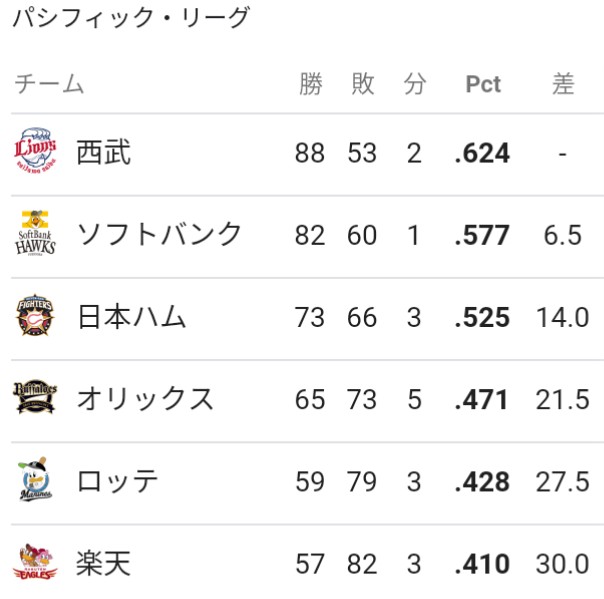This screenshot has height=599, width=604.
Task: Click the Rakuten Eagles team logo
Action: pos(35,562)
